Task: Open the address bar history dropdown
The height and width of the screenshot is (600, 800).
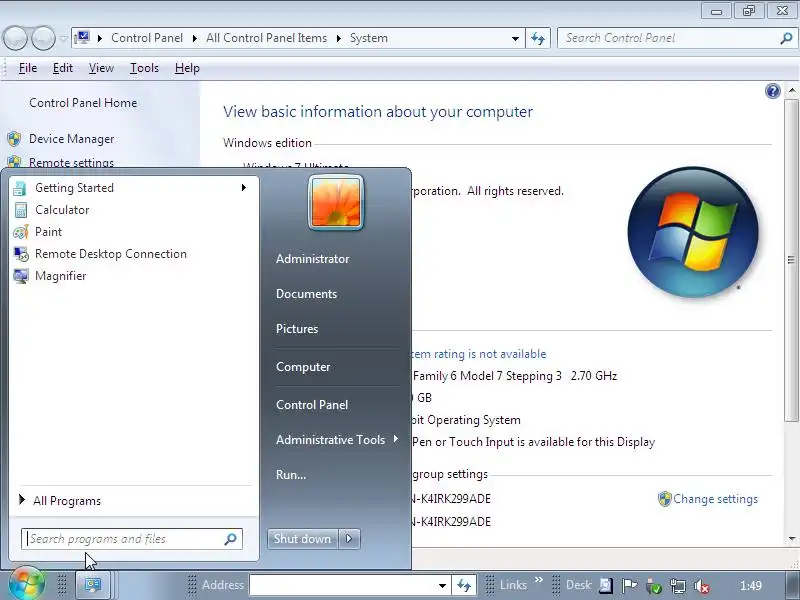Action: point(515,39)
